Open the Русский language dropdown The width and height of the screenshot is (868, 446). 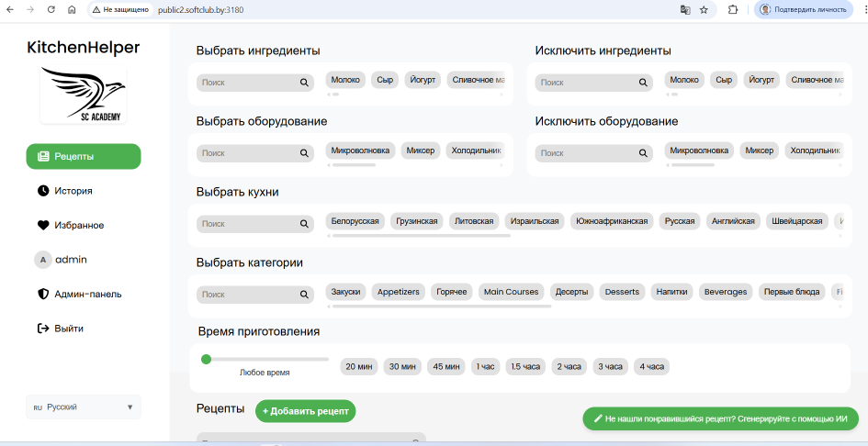pos(84,407)
